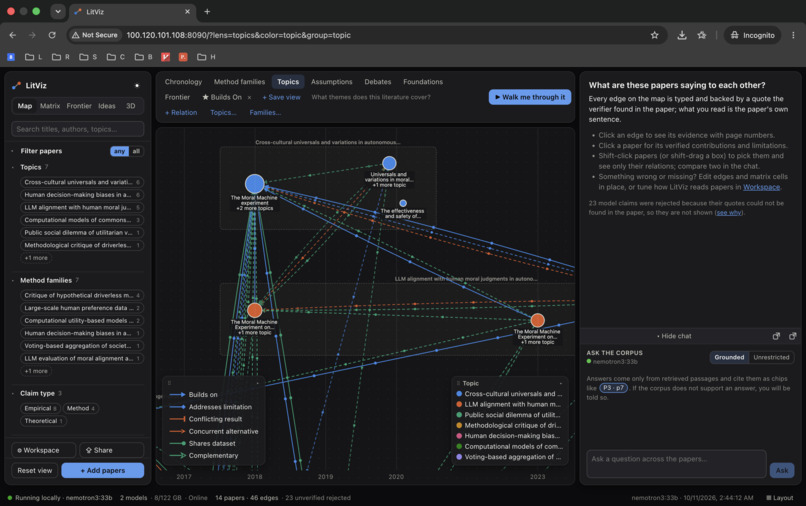Screen dimensions: 806x506
Task: Select the Debates lens tab
Action: point(378,82)
